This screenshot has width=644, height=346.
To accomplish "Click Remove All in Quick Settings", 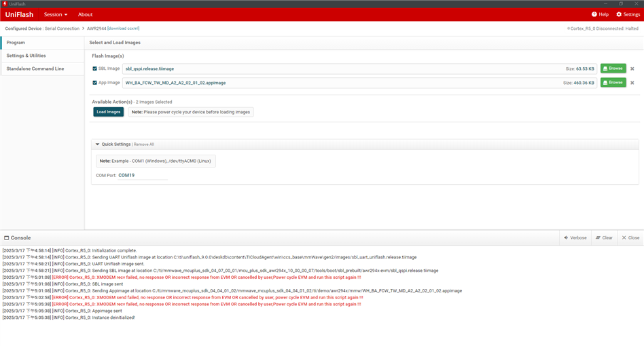I will (144, 145).
